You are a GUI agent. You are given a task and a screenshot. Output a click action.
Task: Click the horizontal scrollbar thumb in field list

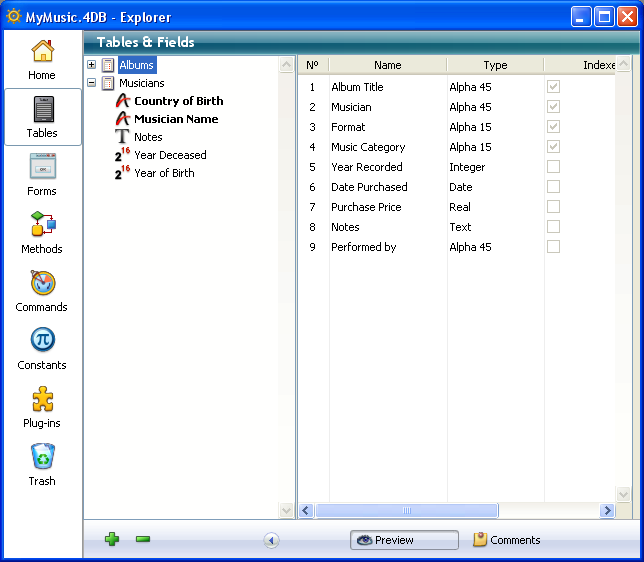(406, 510)
